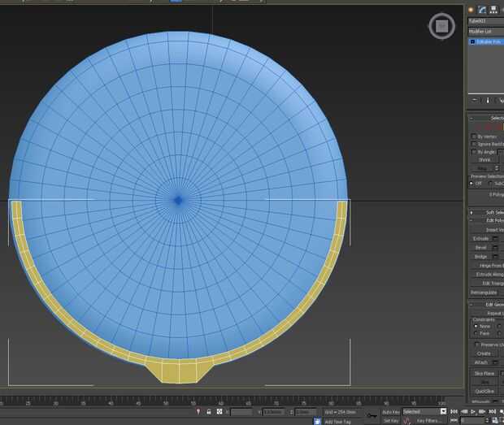
Task: Click the X coordinate field
Action: [x=241, y=412]
